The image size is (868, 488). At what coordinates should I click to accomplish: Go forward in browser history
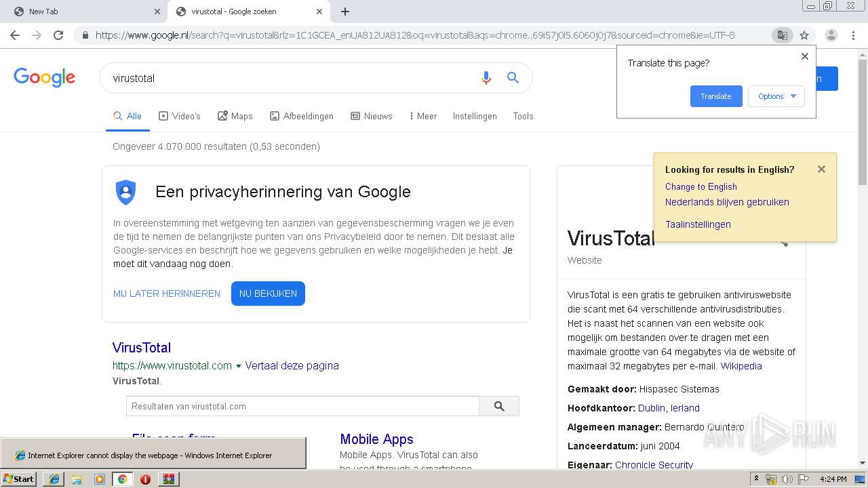tap(37, 35)
